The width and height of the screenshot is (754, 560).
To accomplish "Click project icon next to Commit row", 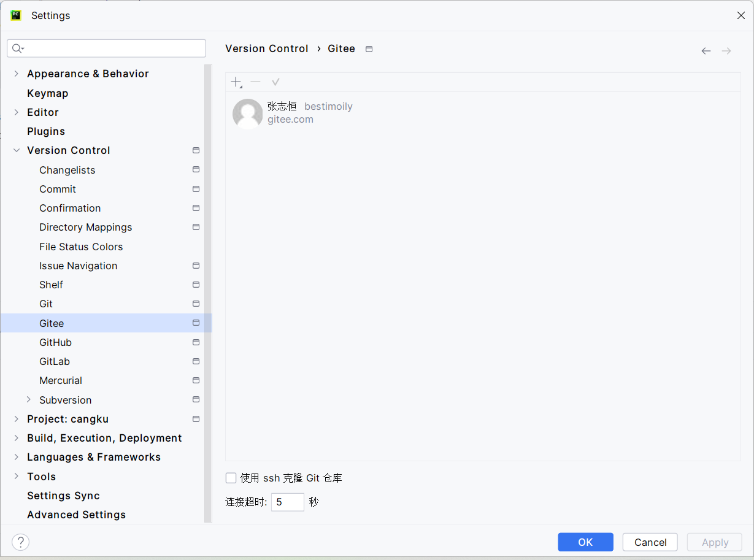I will pos(196,189).
